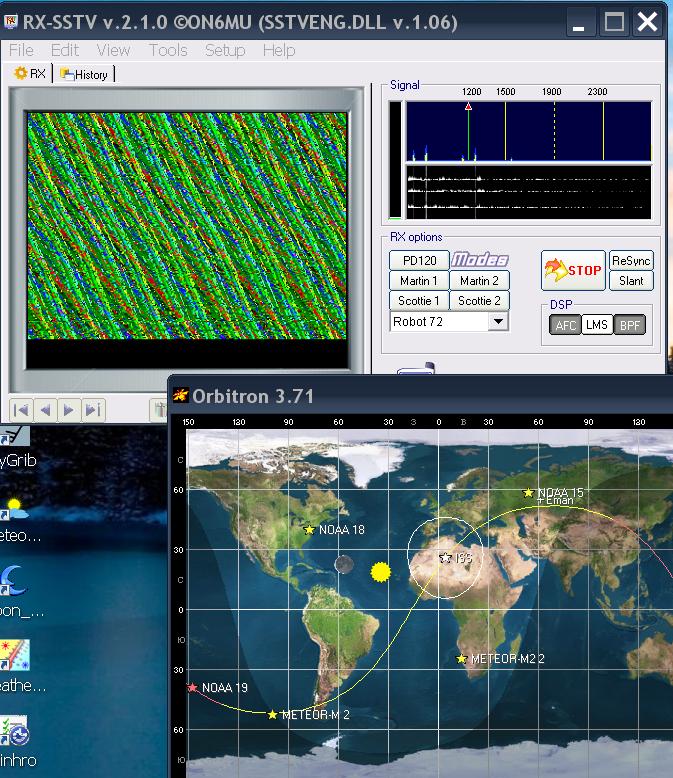Image resolution: width=673 pixels, height=778 pixels.
Task: Open the weather desktop shortcut with sun and snowflake
Action: (x=15, y=655)
